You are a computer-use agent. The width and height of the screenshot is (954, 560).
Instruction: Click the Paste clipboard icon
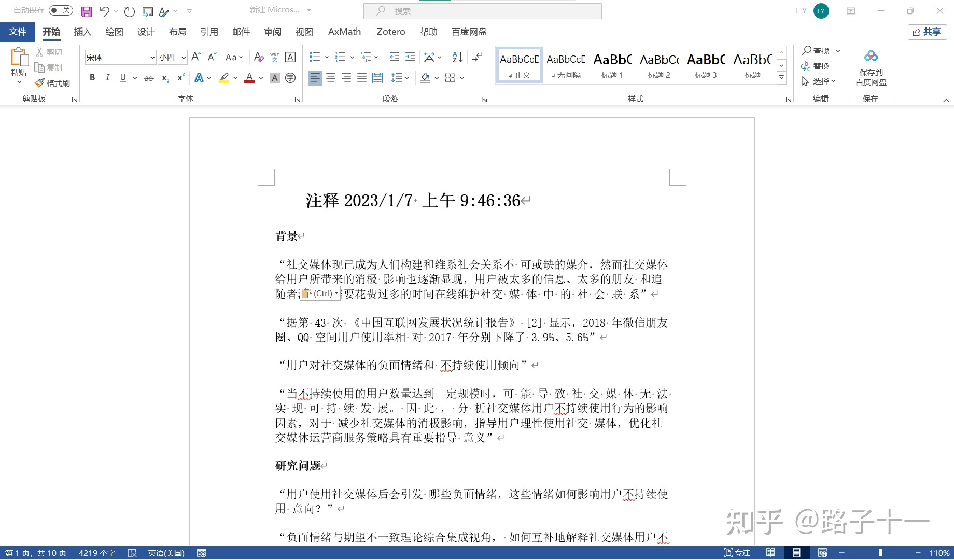tap(19, 57)
